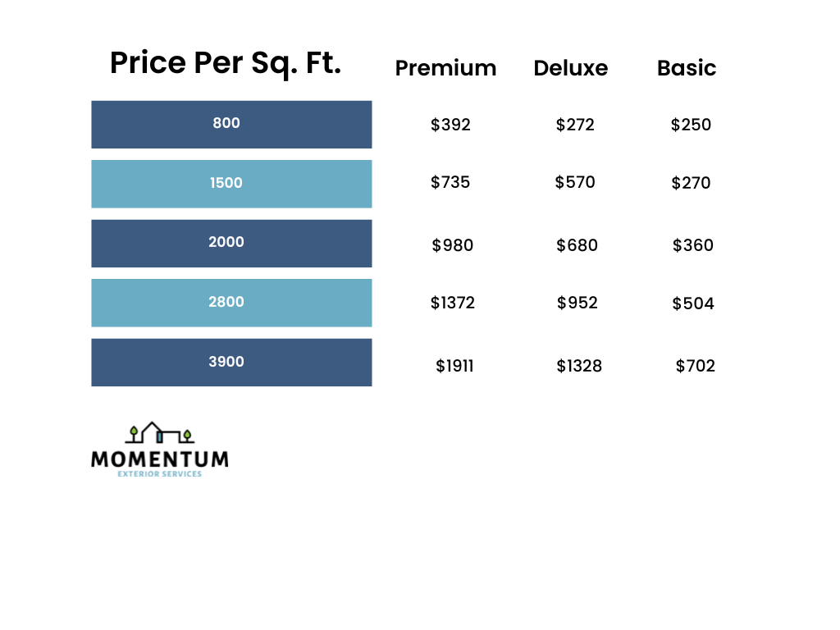The height and width of the screenshot is (630, 840).
Task: Click the $980 Premium price
Action: 453,245
